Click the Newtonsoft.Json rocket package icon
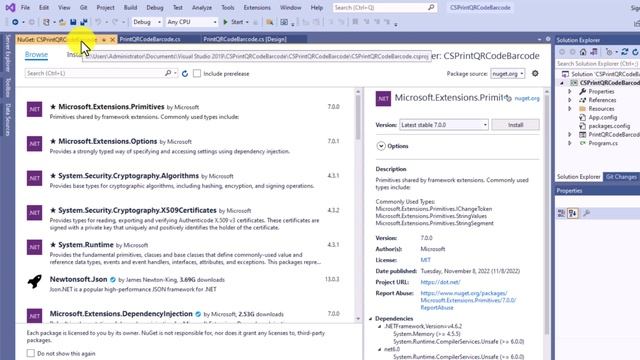 point(34,281)
